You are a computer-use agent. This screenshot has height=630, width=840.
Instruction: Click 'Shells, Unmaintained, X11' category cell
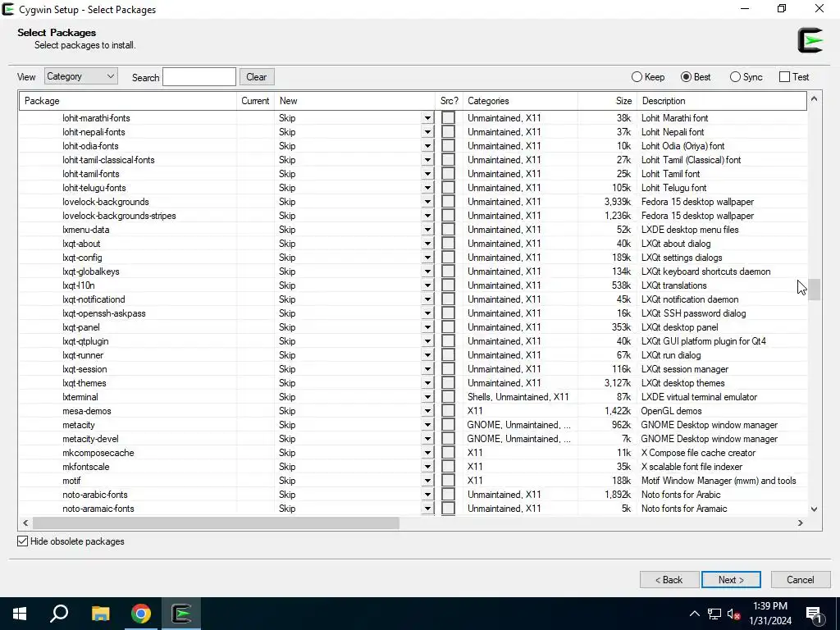(518, 397)
